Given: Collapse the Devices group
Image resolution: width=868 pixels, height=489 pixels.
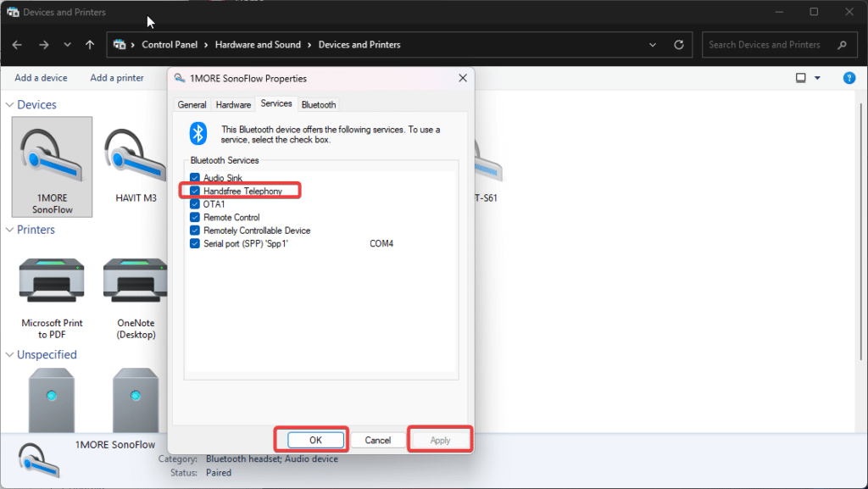Looking at the screenshot, I should [x=9, y=104].
